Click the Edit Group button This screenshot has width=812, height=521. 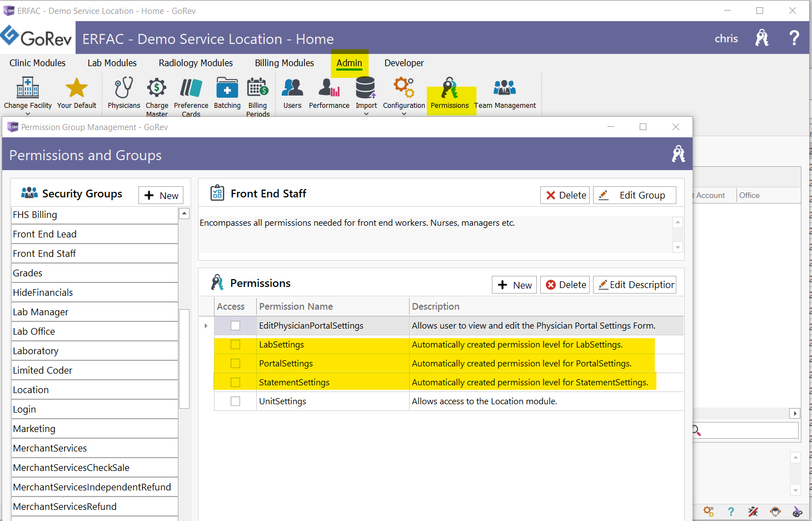pos(634,195)
